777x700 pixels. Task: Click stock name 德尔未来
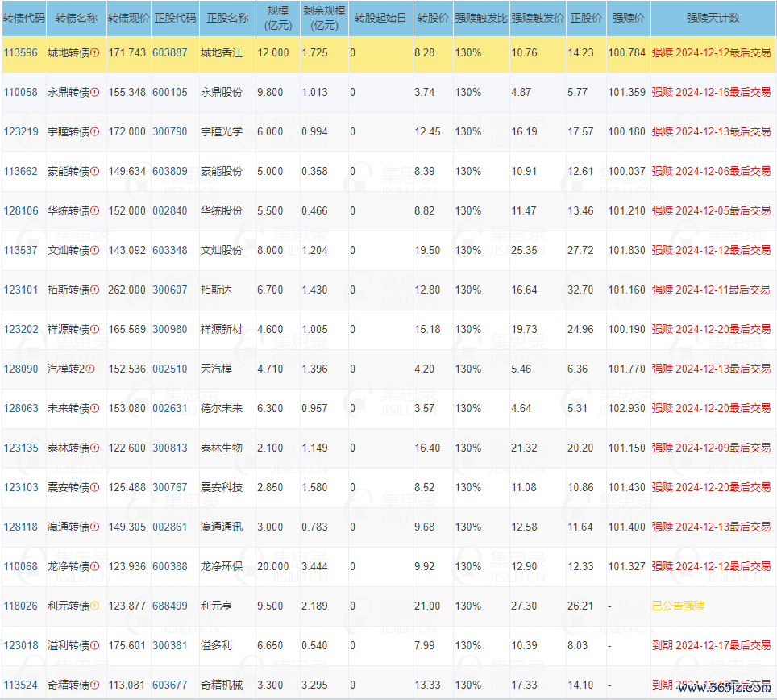point(222,409)
